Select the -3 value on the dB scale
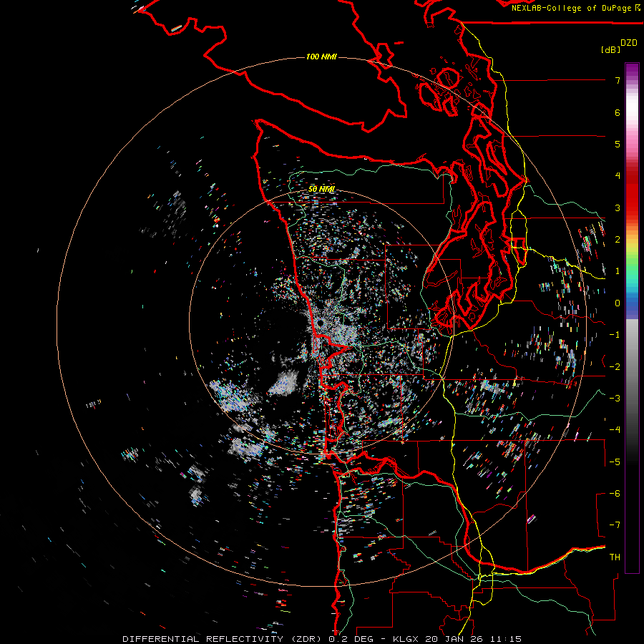Image resolution: width=644 pixels, height=644 pixels. pyautogui.click(x=615, y=399)
